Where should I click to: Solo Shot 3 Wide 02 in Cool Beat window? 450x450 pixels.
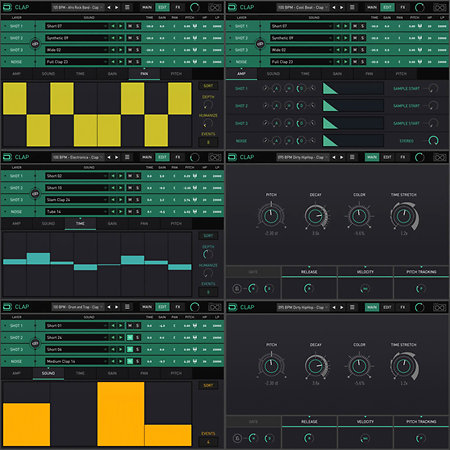coord(362,50)
